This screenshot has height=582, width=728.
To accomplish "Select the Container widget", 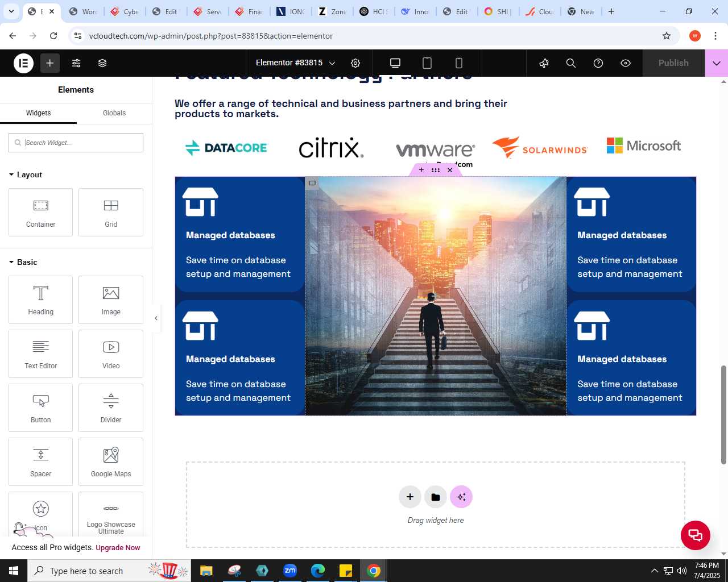I will pos(40,212).
